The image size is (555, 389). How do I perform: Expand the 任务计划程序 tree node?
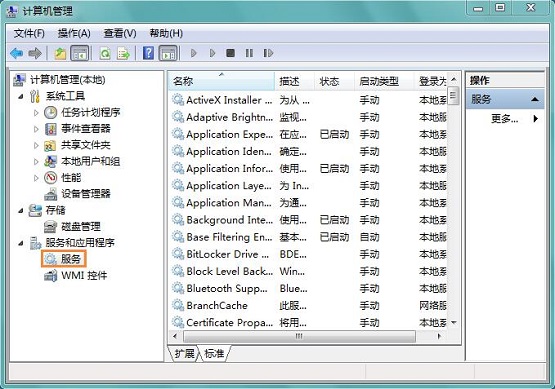[x=36, y=113]
